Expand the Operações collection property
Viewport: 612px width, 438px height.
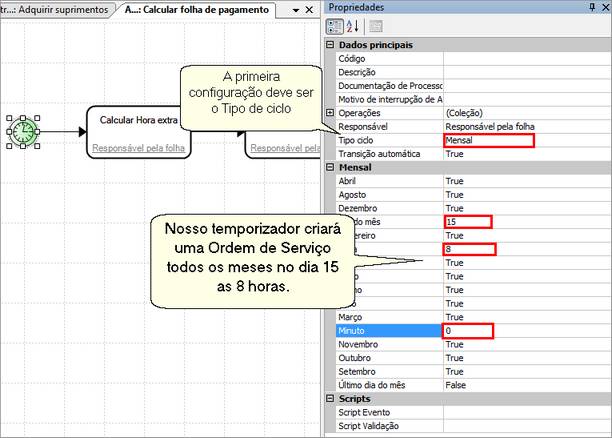click(331, 113)
